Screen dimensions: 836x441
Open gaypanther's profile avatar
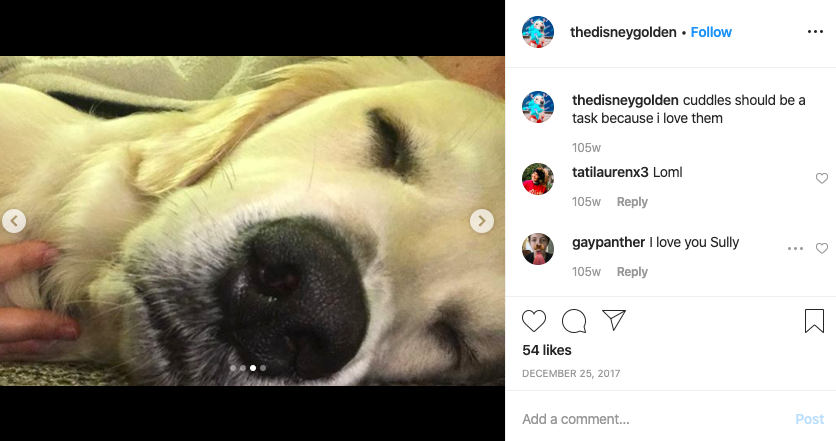pyautogui.click(x=537, y=248)
